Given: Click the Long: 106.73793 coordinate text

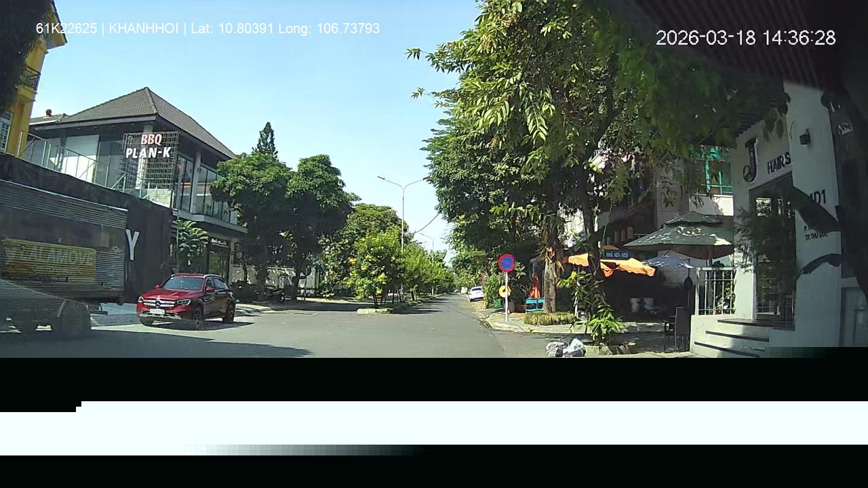Looking at the screenshot, I should click(x=329, y=28).
